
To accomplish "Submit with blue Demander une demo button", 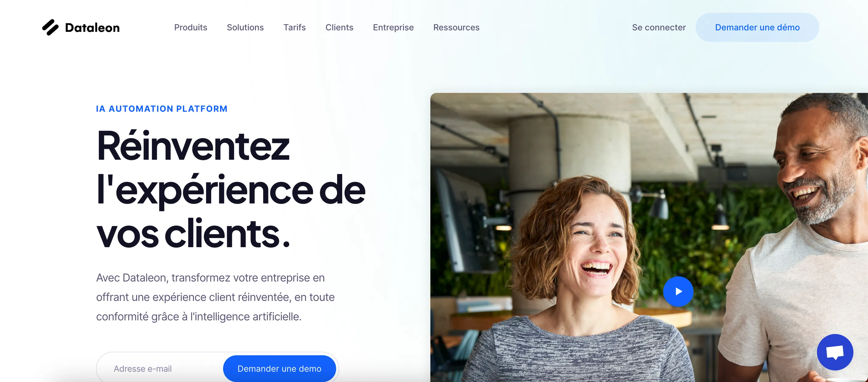I will pyautogui.click(x=279, y=368).
